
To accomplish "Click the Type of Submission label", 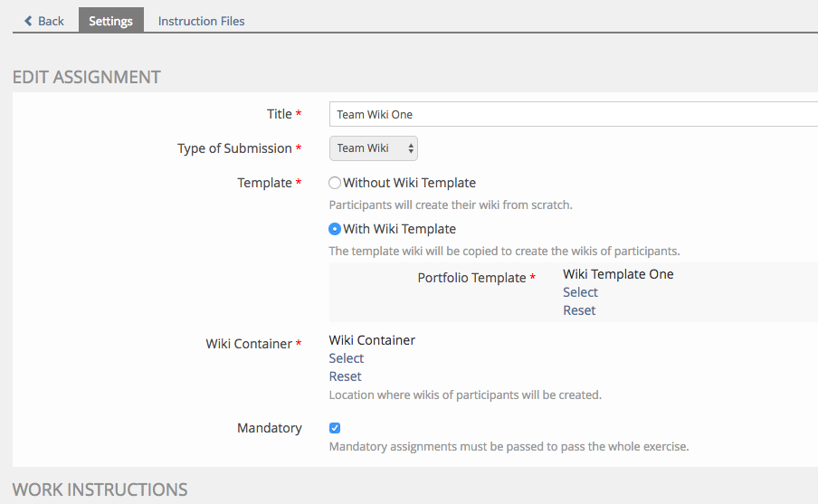I will (x=234, y=148).
